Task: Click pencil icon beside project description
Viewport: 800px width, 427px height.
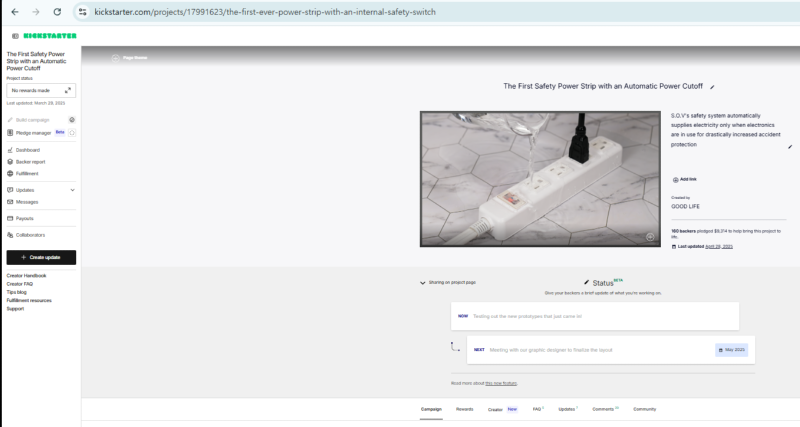Action: tap(789, 147)
